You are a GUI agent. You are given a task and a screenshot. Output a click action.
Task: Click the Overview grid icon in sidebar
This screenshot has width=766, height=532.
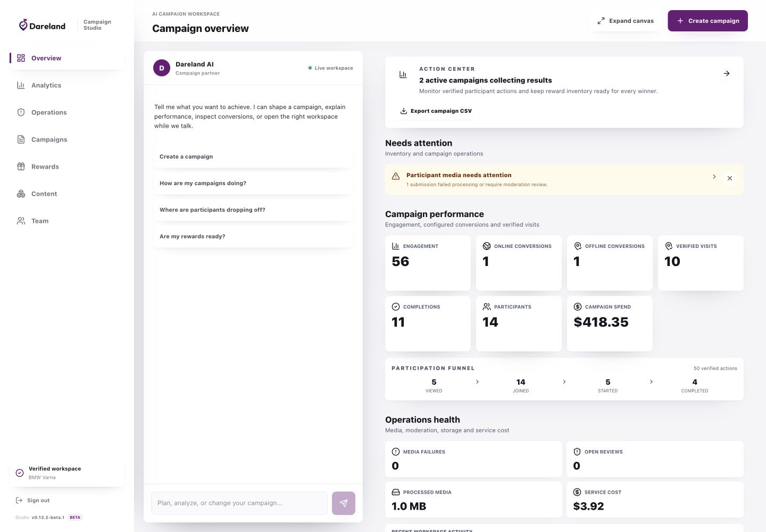(21, 58)
